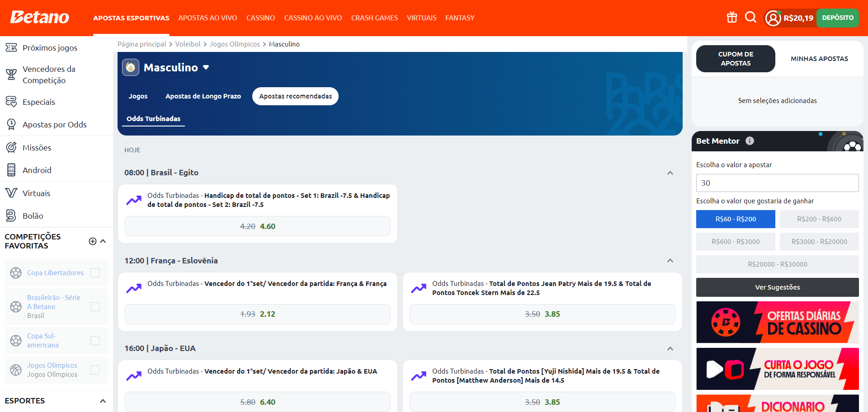Collapse the Brasil - Egito match section
868x412 pixels.
coord(670,173)
